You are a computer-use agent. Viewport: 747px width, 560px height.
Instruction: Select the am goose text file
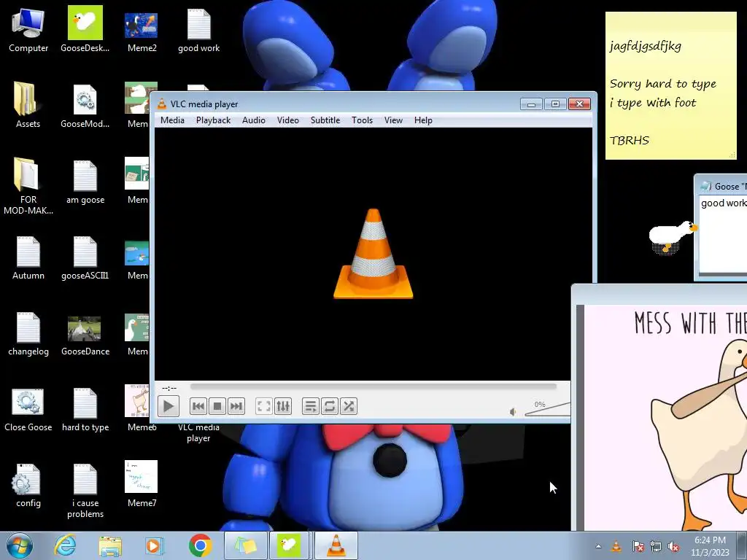point(85,182)
